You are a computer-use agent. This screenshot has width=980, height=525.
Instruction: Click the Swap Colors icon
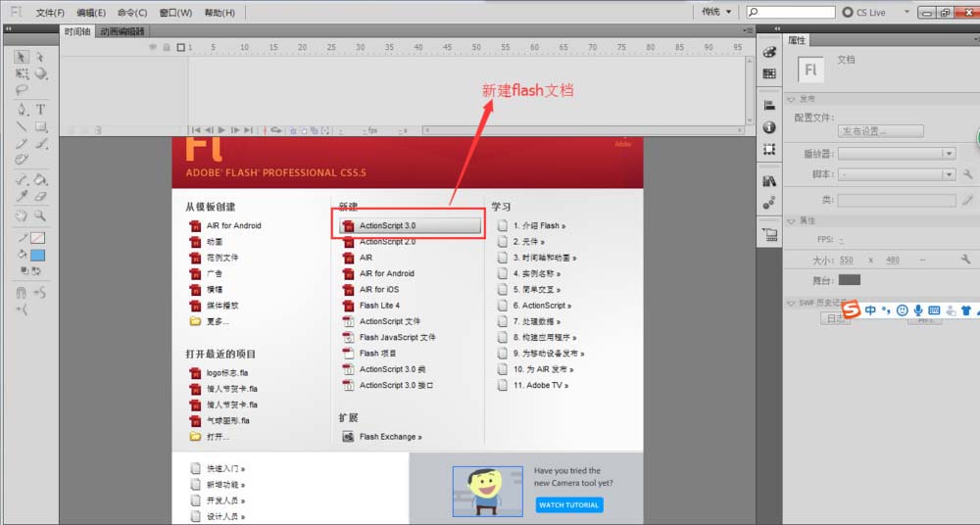(x=36, y=270)
